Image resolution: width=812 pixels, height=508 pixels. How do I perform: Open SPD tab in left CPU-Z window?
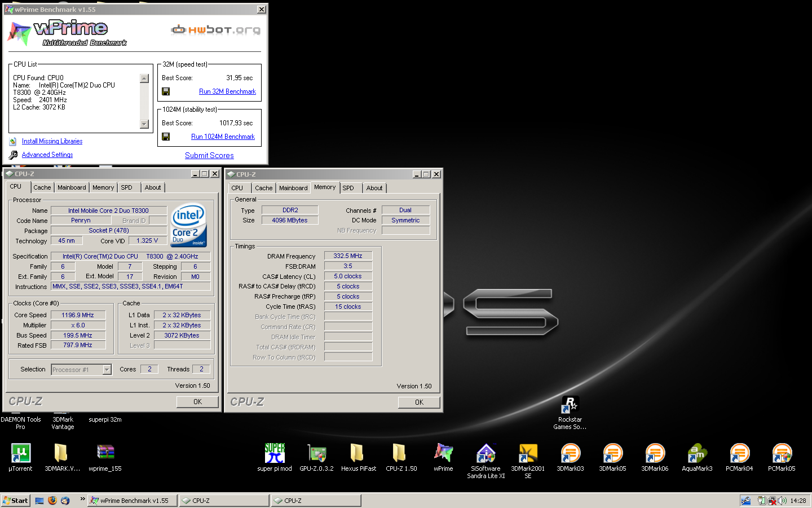127,187
